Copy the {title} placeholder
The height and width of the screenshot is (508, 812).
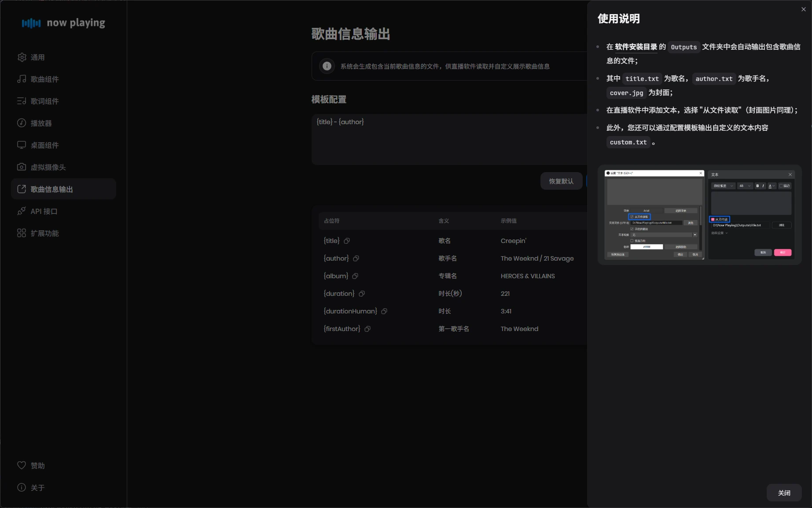(x=347, y=240)
